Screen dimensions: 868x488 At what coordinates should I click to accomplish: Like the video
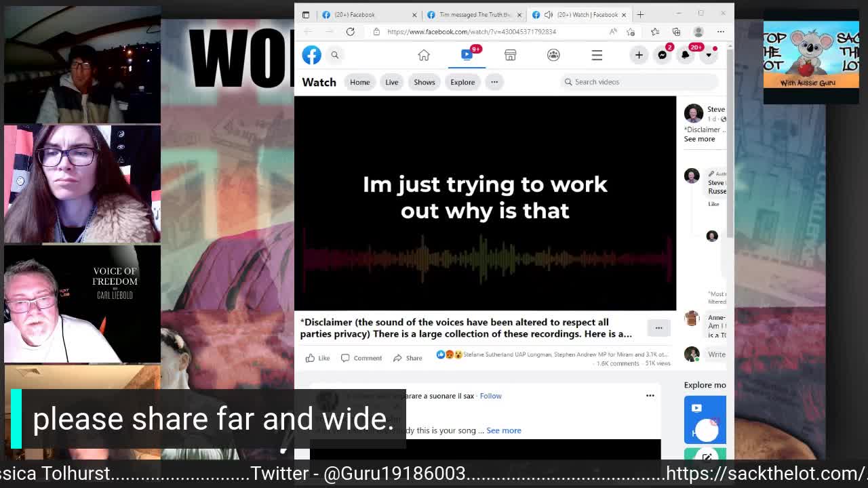[317, 358]
